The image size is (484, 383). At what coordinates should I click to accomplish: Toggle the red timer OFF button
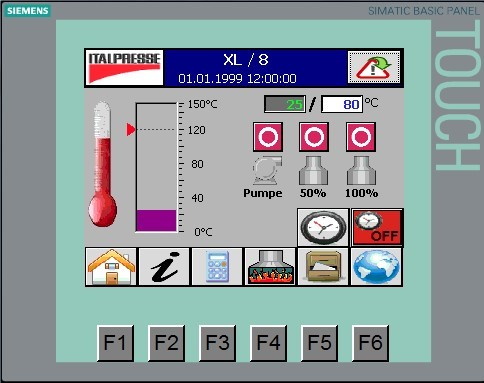click(x=377, y=228)
